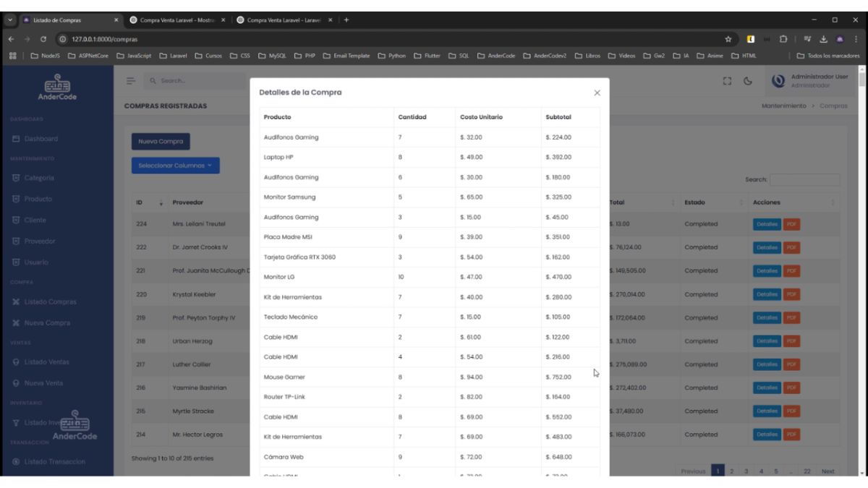
Task: Click the Listado Ventas sidebar icon
Action: coord(16,362)
